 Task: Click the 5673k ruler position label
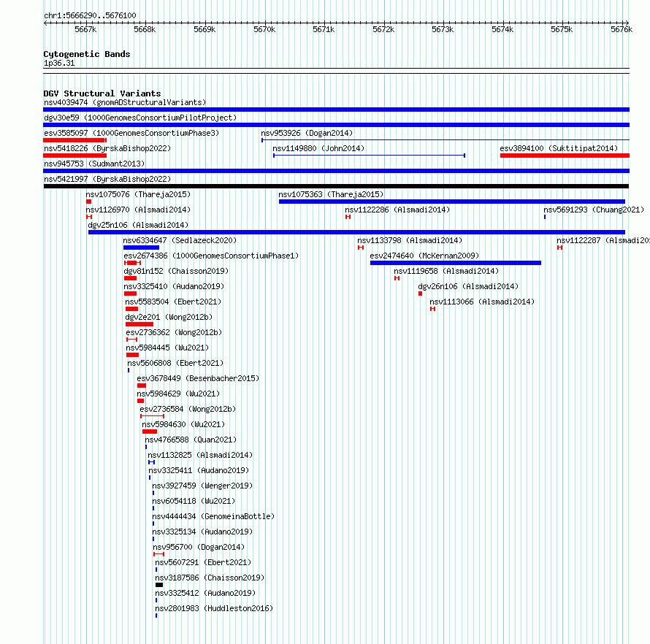click(x=443, y=29)
